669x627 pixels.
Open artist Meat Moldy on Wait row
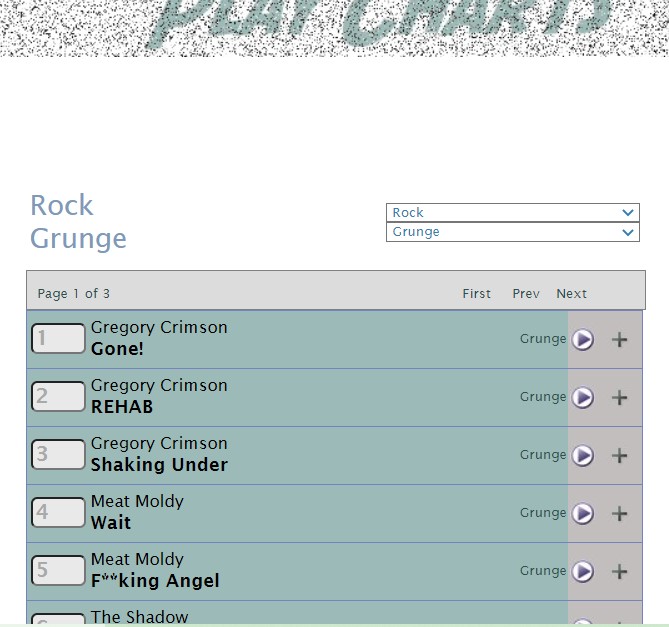coord(137,501)
